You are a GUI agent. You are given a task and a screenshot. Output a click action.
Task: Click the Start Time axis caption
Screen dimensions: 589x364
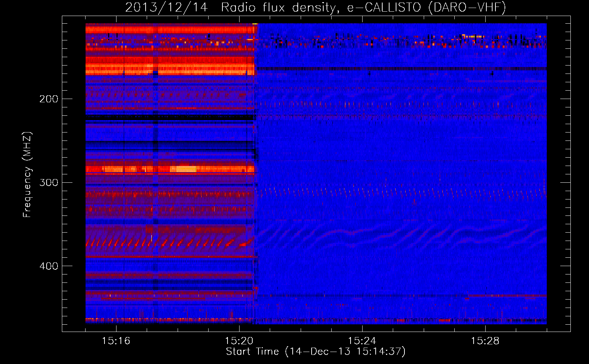(x=316, y=352)
